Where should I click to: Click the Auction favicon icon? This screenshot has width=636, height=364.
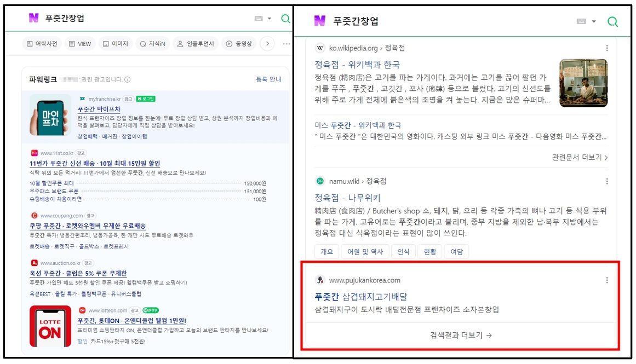pyautogui.click(x=34, y=263)
